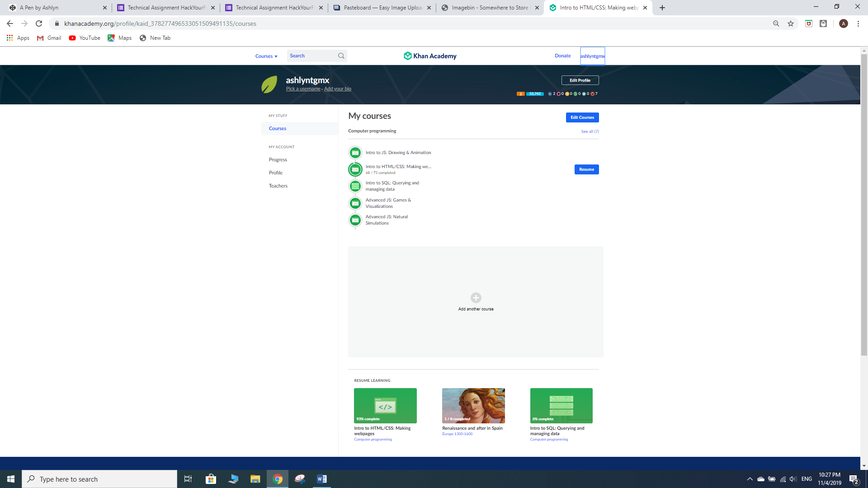
Task: Close the Imagebin tab
Action: 537,8
